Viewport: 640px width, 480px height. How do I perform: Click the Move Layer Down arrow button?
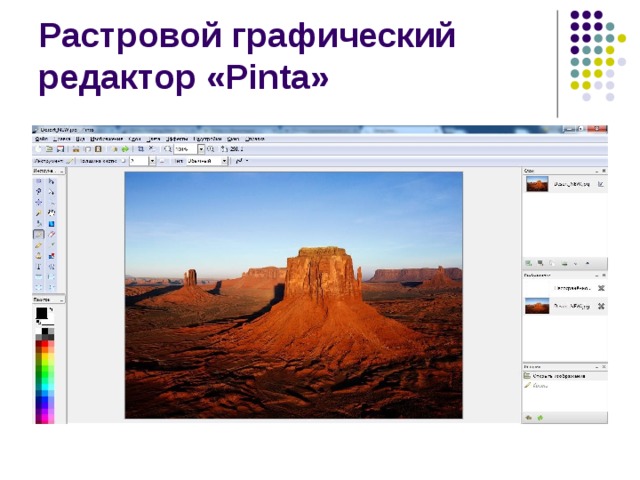point(576,263)
